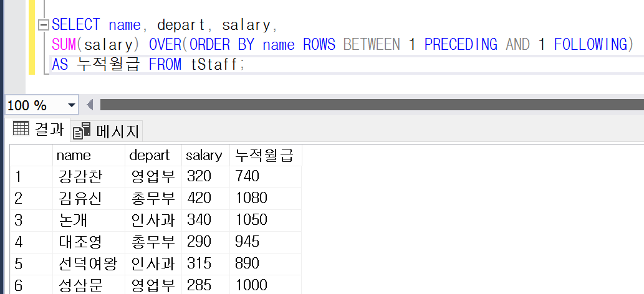The height and width of the screenshot is (294, 644).
Task: Click 인사과 in the 선덕여왕 row
Action: [153, 263]
